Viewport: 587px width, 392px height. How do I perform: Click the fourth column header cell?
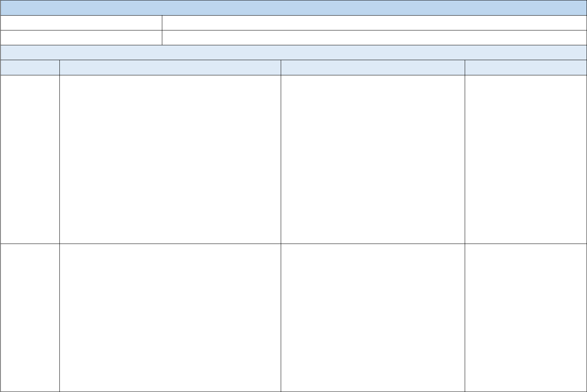pos(526,67)
